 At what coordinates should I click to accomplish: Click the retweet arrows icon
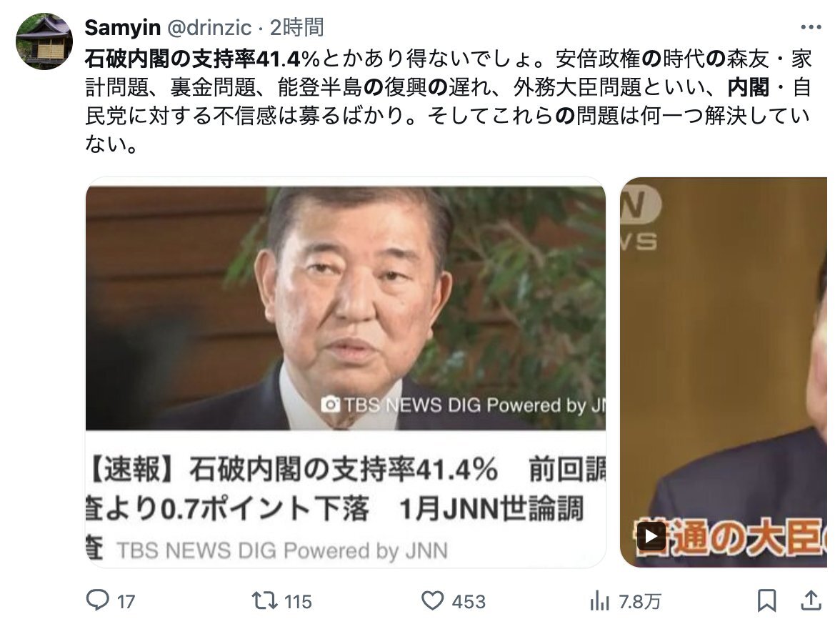tap(264, 600)
